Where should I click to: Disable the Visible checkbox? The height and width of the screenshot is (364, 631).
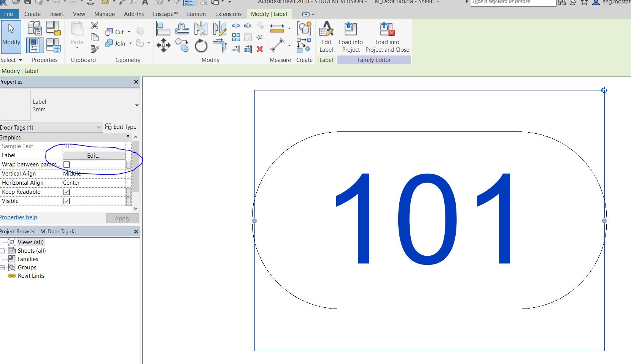tap(67, 201)
